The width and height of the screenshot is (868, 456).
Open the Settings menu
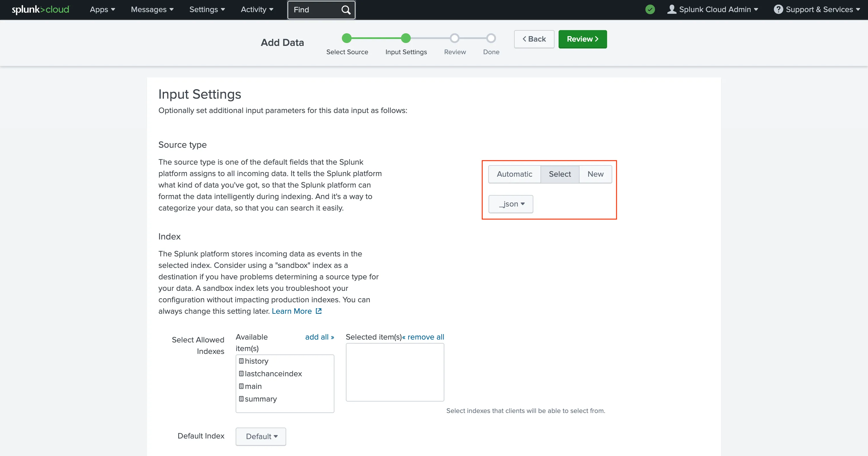point(207,9)
